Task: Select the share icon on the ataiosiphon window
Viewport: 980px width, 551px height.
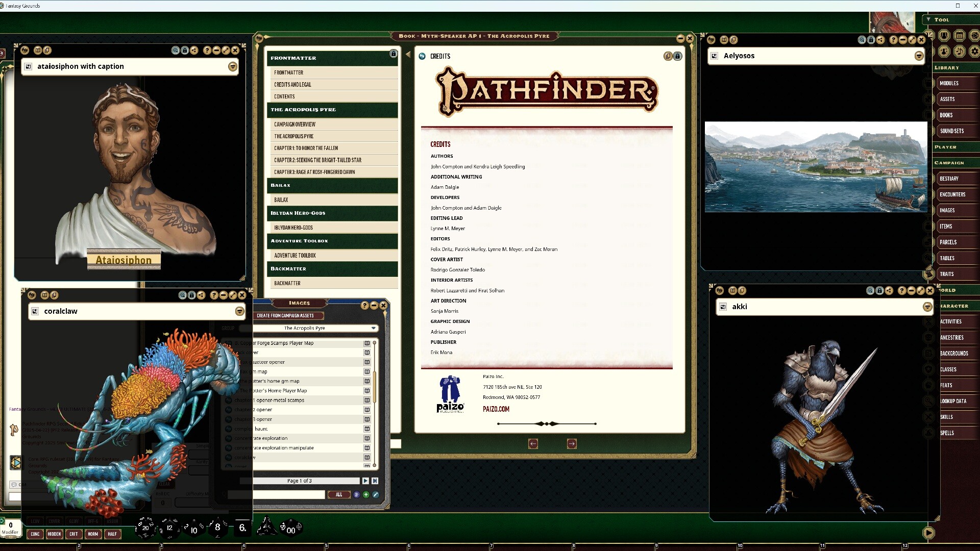Action: click(x=194, y=50)
